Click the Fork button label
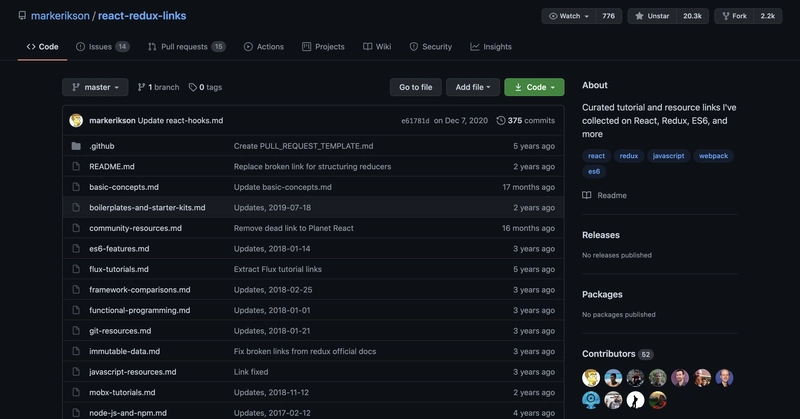 (x=739, y=16)
